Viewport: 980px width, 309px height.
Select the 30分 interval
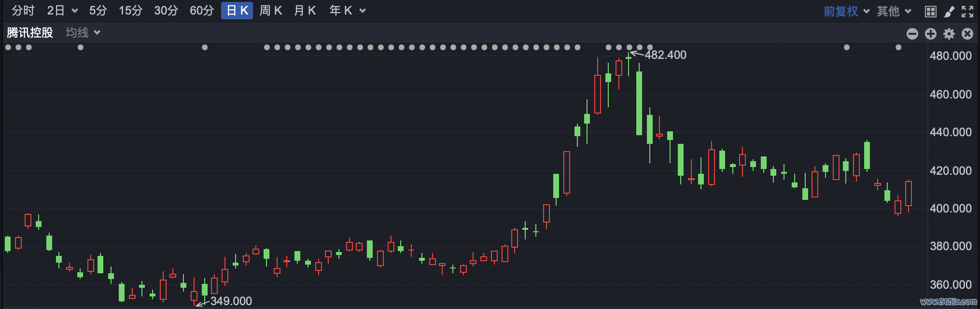tap(166, 11)
